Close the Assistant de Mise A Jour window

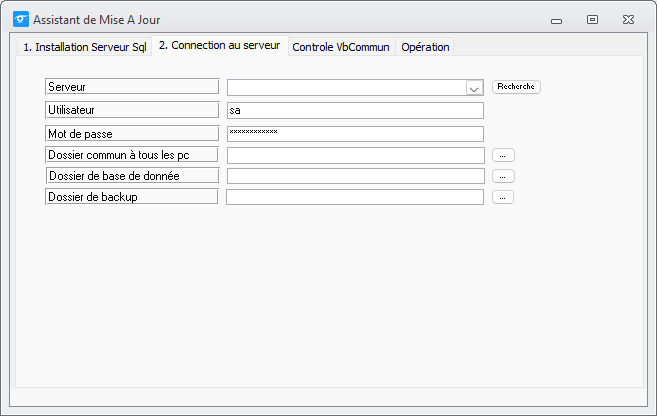click(x=628, y=19)
